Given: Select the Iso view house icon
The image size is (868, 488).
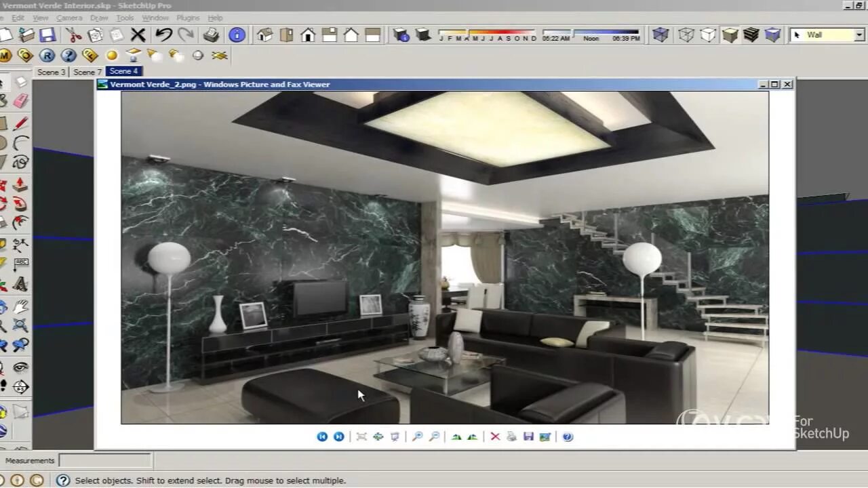Looking at the screenshot, I should (x=264, y=35).
